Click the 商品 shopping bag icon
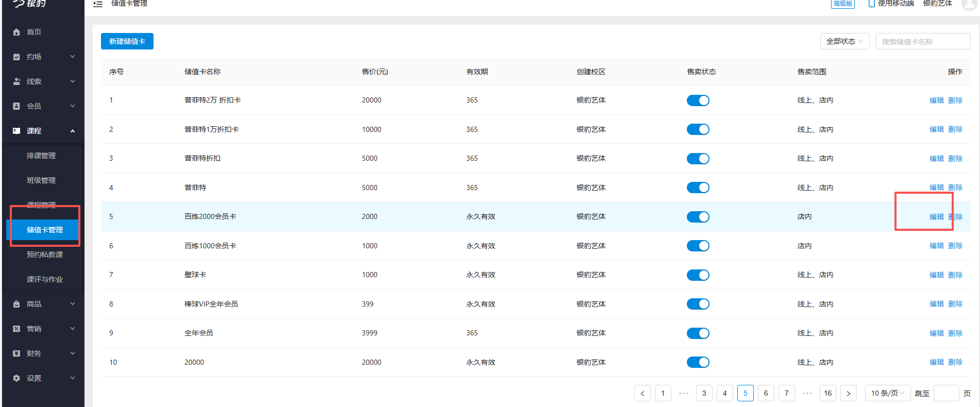The image size is (980, 407). click(x=16, y=304)
